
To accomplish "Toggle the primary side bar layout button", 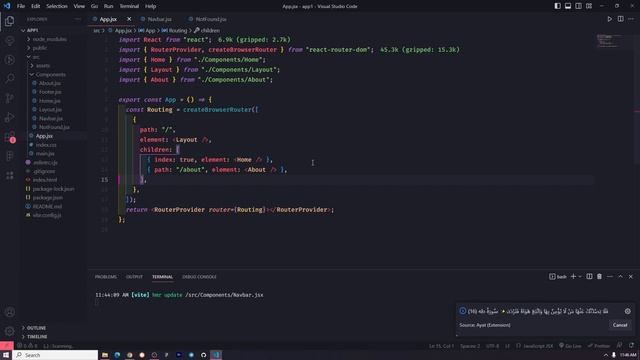I will 558,6.
